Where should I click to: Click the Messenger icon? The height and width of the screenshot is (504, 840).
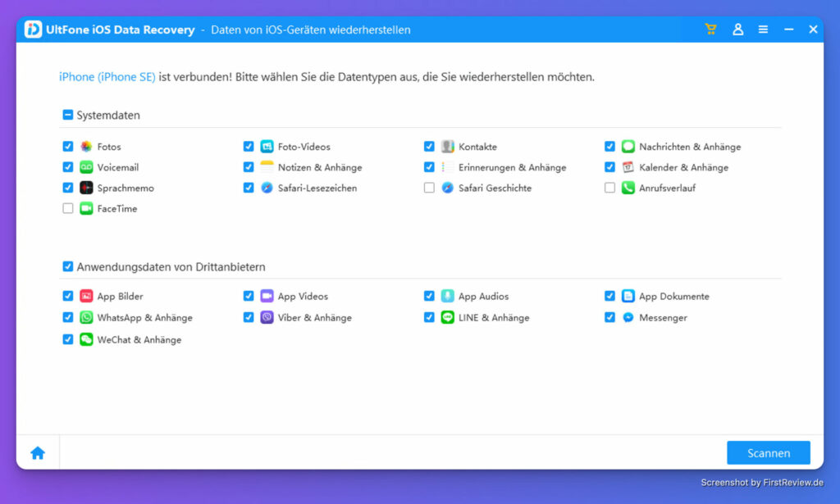coord(628,317)
